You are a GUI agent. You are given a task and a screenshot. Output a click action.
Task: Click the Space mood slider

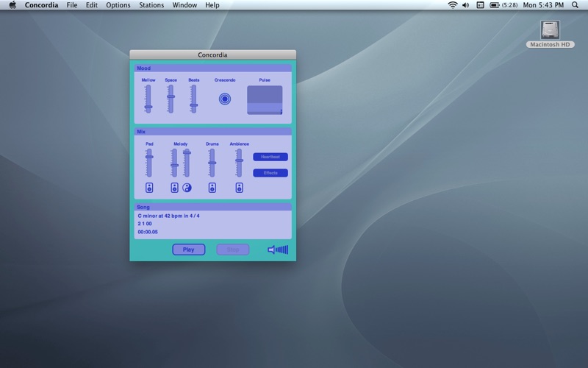(171, 99)
